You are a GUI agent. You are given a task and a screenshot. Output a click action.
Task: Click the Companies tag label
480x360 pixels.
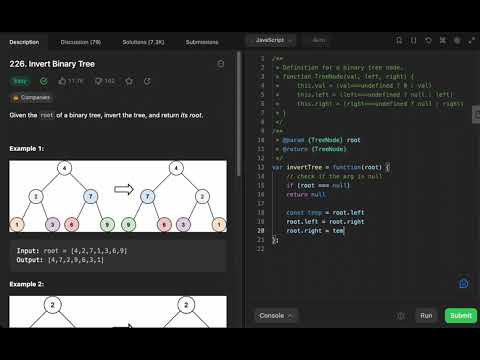coord(35,98)
